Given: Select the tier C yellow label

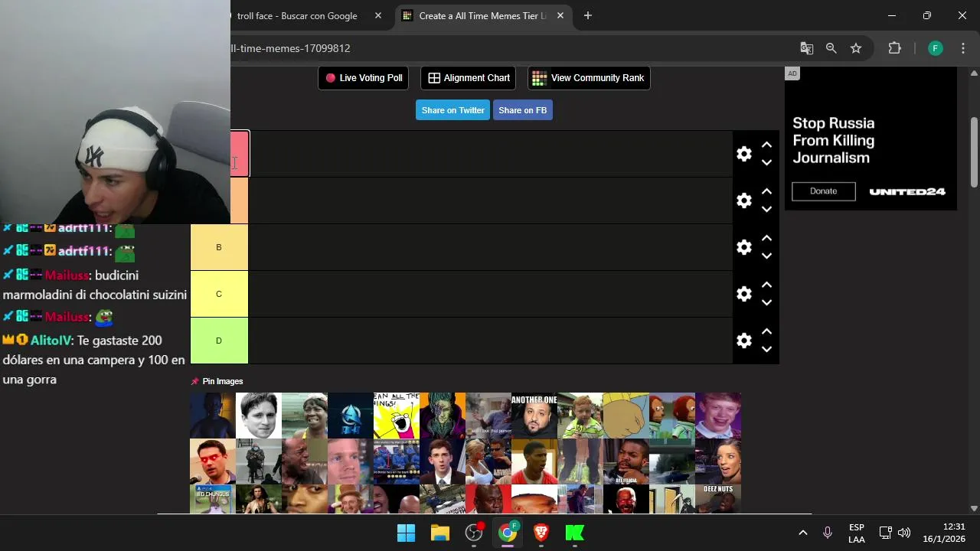Looking at the screenshot, I should [219, 294].
